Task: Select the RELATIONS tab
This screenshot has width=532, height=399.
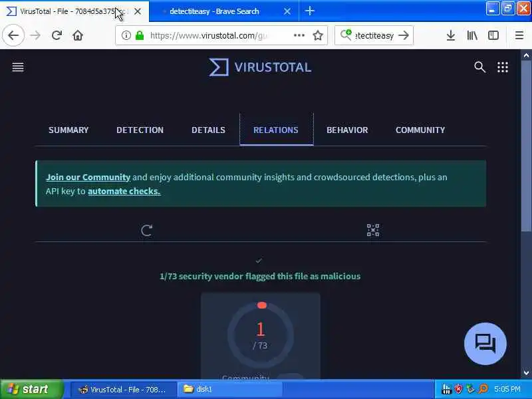Action: pyautogui.click(x=276, y=130)
